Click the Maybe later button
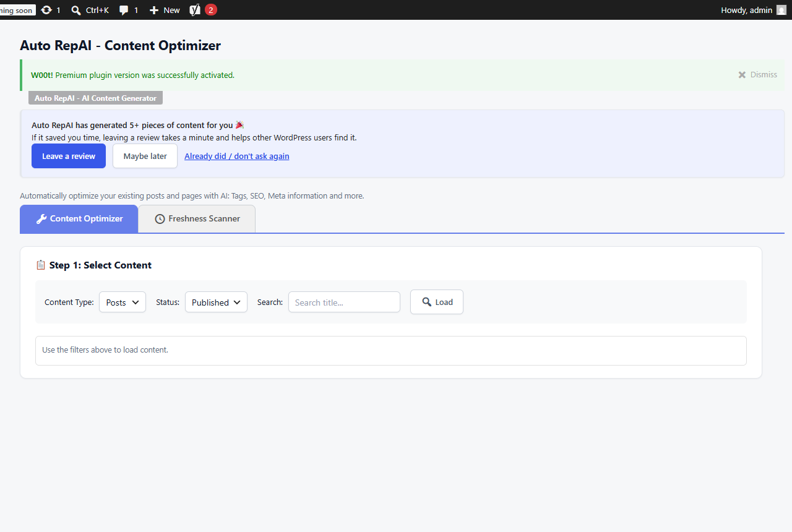 pos(145,156)
